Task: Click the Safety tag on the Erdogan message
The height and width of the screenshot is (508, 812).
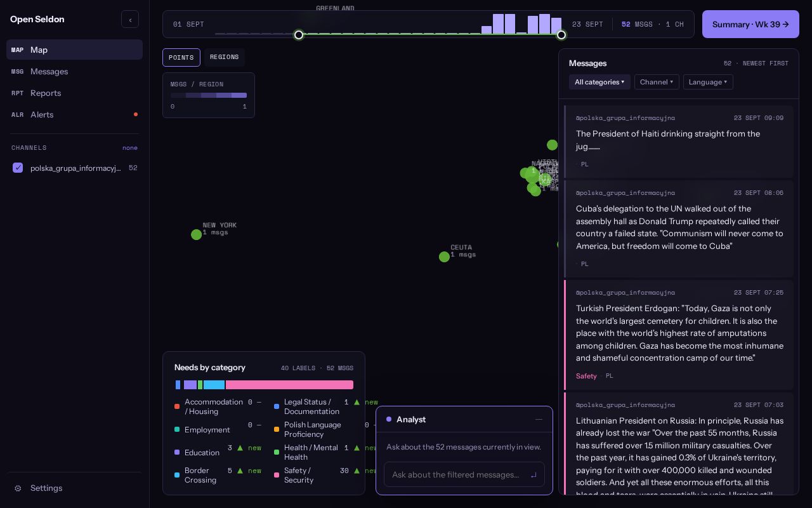Action: pos(586,376)
